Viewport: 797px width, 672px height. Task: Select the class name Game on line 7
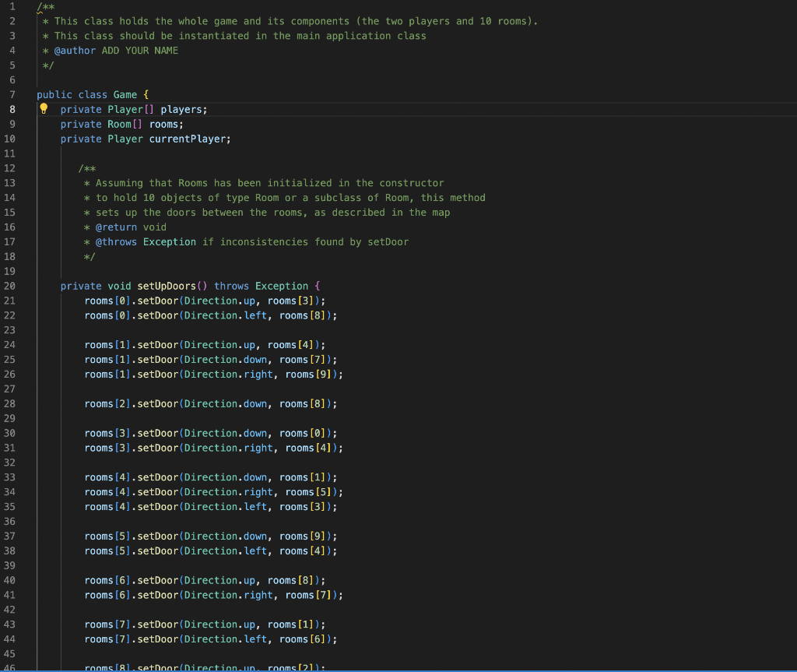(125, 94)
